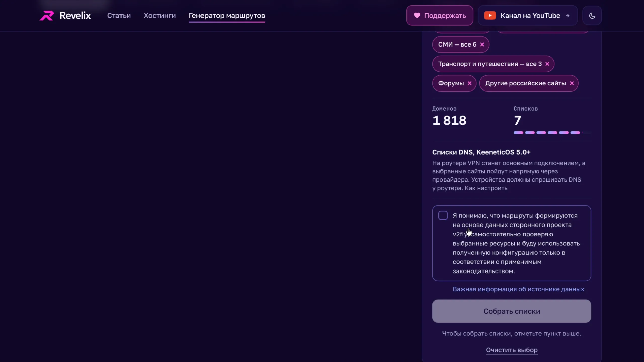Open the Хостинги page
The image size is (644, 362).
click(x=159, y=16)
